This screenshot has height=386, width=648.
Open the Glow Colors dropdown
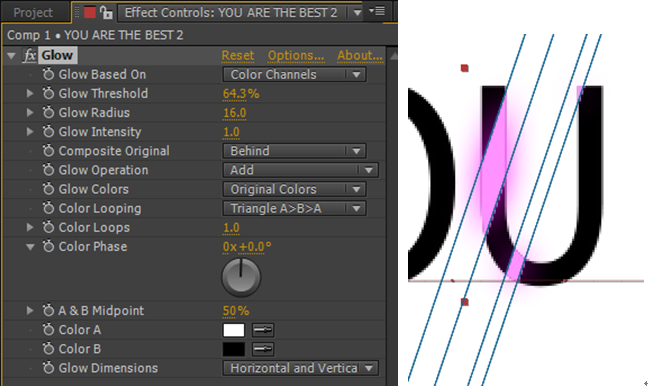[x=294, y=189]
